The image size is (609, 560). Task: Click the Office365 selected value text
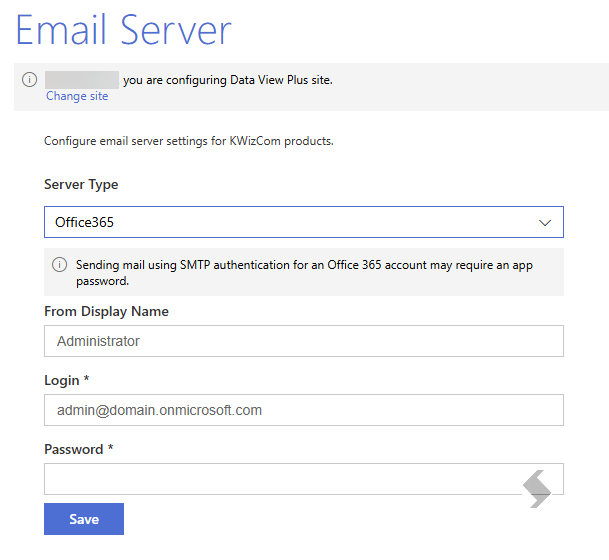coord(84,223)
